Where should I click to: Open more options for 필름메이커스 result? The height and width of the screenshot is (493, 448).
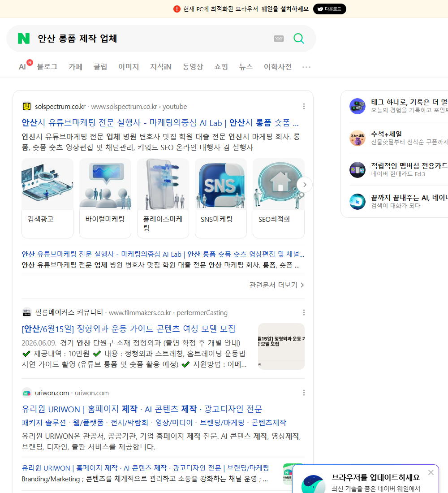pyautogui.click(x=304, y=312)
